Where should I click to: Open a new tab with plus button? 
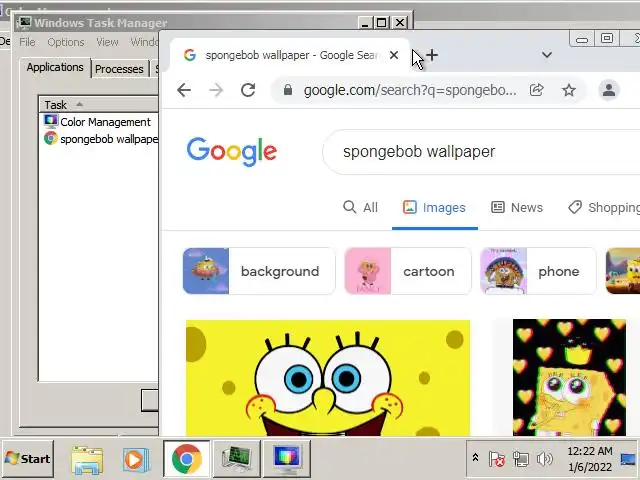(x=432, y=55)
